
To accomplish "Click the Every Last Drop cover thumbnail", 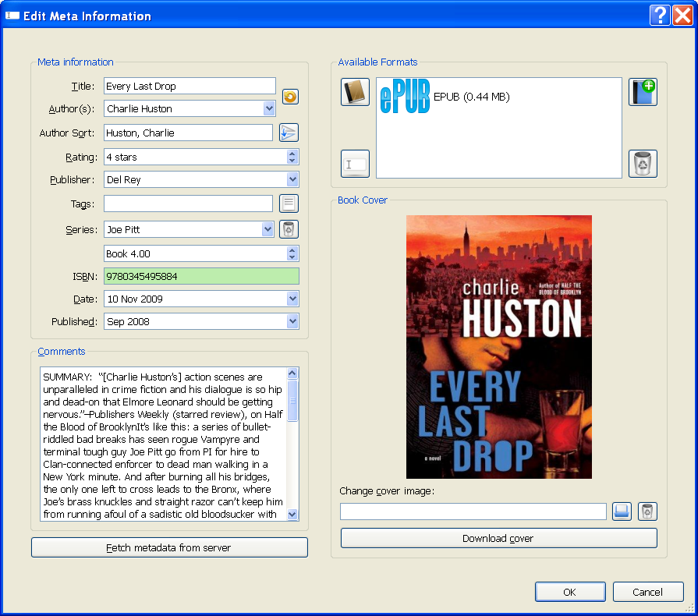I will coord(499,347).
